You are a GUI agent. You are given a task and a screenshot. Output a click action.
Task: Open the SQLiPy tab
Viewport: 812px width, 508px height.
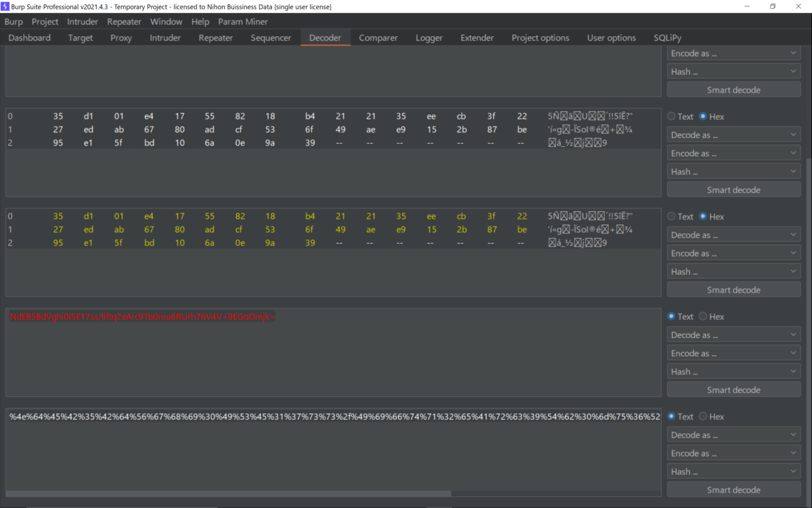667,38
